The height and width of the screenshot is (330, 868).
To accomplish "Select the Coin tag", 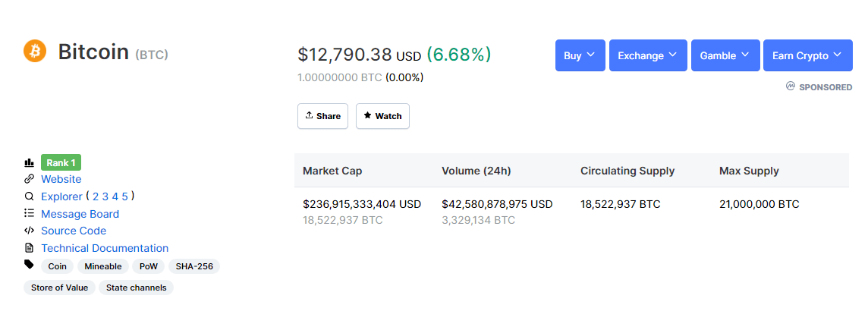I will tap(58, 266).
